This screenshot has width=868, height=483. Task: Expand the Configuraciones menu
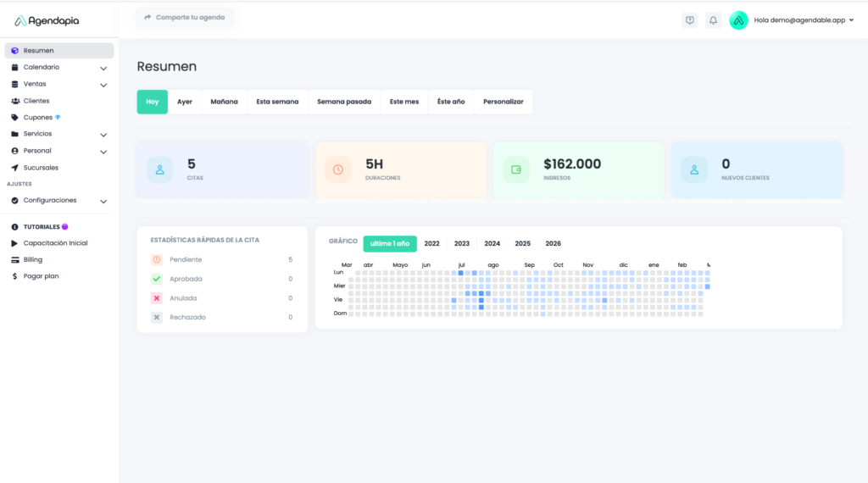pyautogui.click(x=103, y=201)
